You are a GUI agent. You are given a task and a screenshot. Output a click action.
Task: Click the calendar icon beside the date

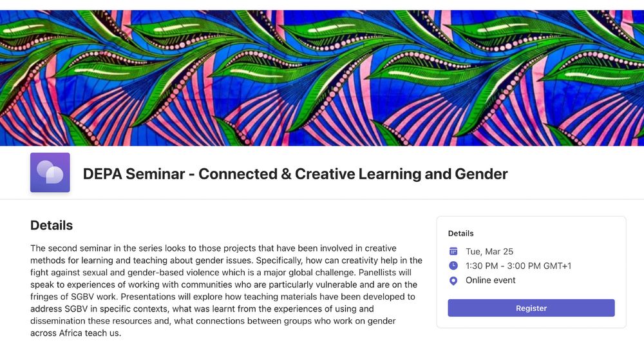pos(453,251)
